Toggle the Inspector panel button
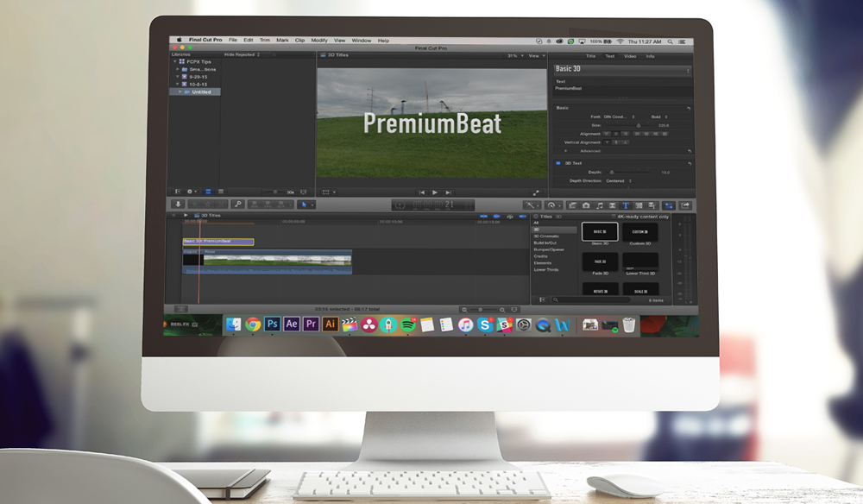Screen dimensions: 863x504 pos(669,205)
